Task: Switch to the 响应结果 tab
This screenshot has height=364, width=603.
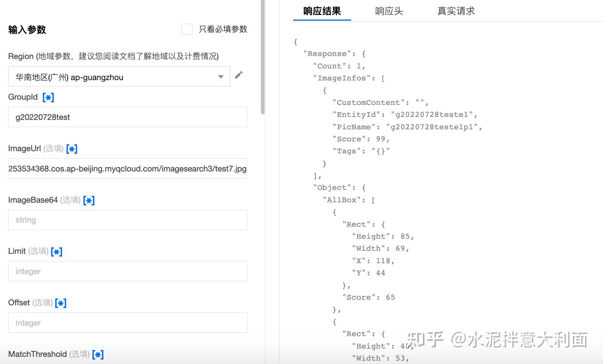Action: pos(322,11)
